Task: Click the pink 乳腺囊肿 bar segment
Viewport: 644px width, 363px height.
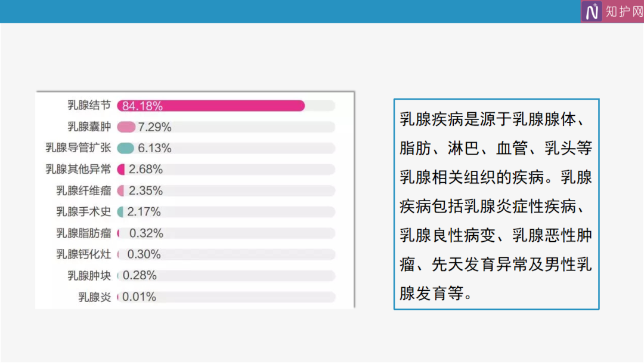Action: tap(126, 127)
